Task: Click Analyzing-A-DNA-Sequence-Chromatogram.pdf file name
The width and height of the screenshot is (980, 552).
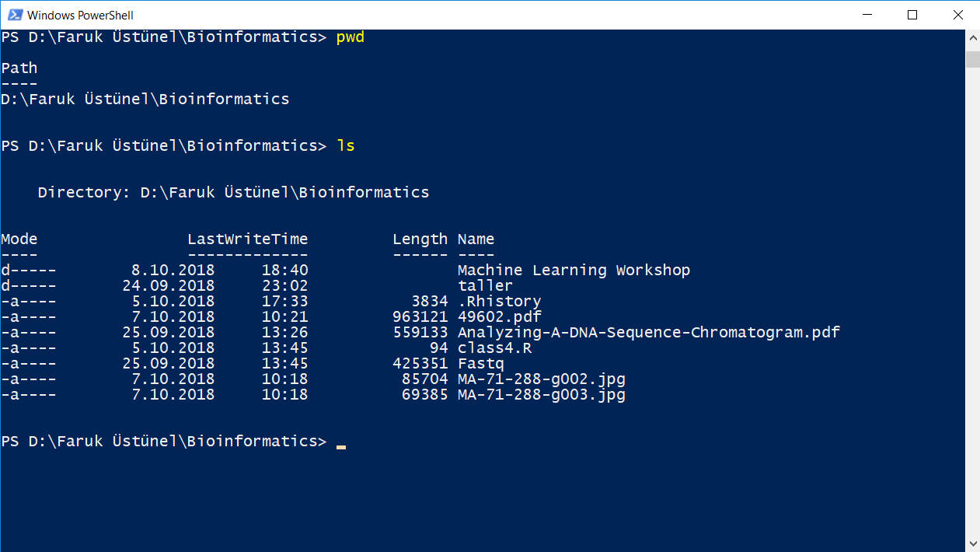Action: pyautogui.click(x=649, y=333)
